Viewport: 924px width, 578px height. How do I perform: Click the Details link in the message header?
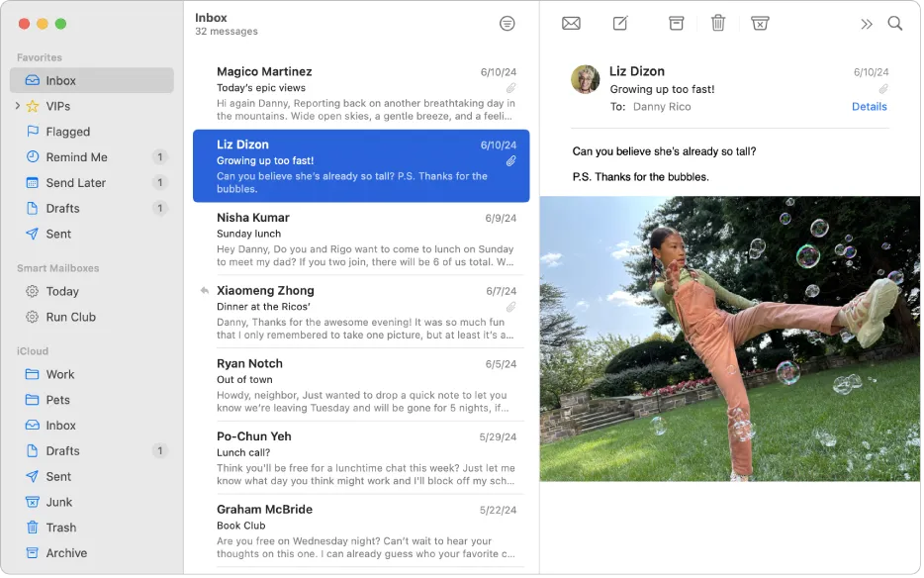(869, 106)
